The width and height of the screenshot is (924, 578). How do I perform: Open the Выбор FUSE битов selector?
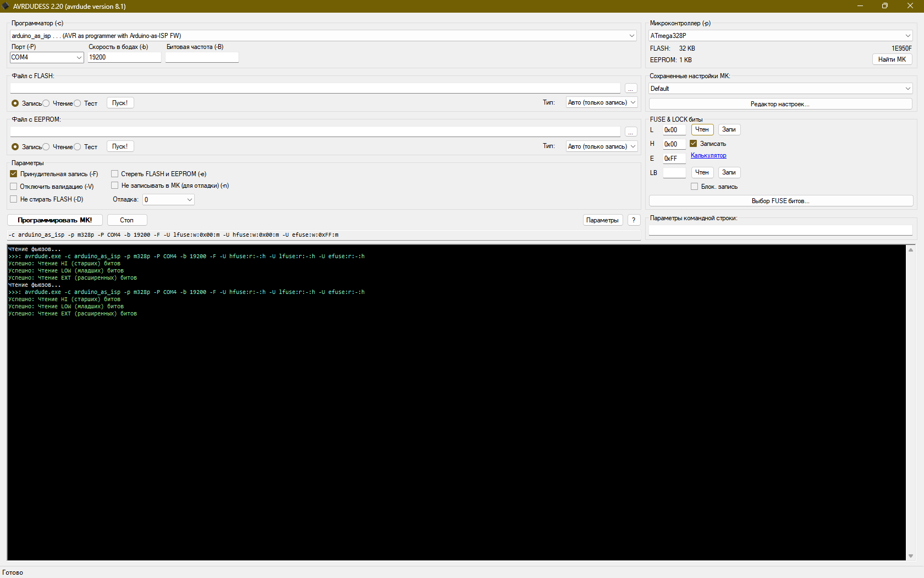tap(780, 201)
